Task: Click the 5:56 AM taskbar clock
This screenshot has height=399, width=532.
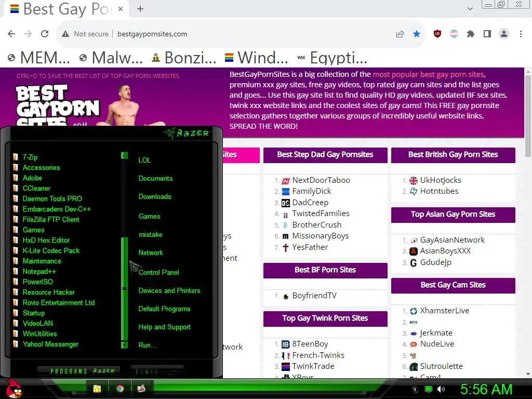Action: [x=486, y=389]
